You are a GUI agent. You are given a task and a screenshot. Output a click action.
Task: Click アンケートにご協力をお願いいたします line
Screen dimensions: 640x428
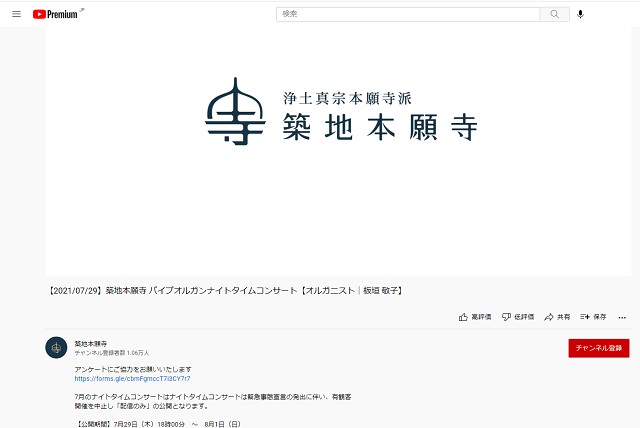(x=133, y=369)
